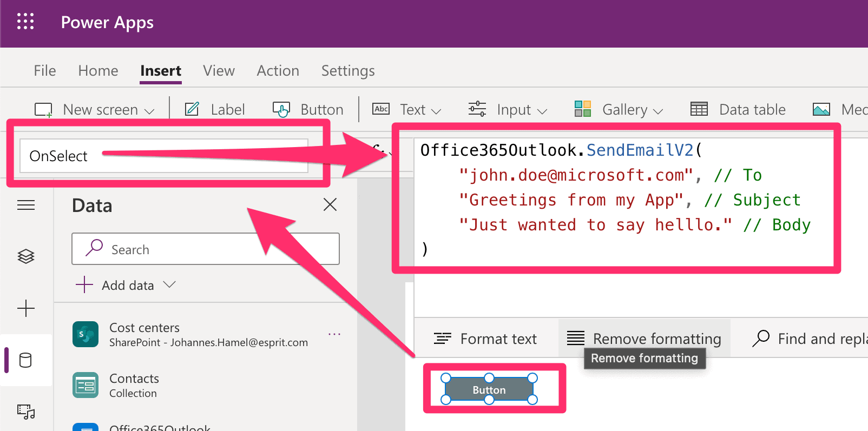Expand the Text dropdown chevron
This screenshot has height=431, width=868.
pos(436,111)
